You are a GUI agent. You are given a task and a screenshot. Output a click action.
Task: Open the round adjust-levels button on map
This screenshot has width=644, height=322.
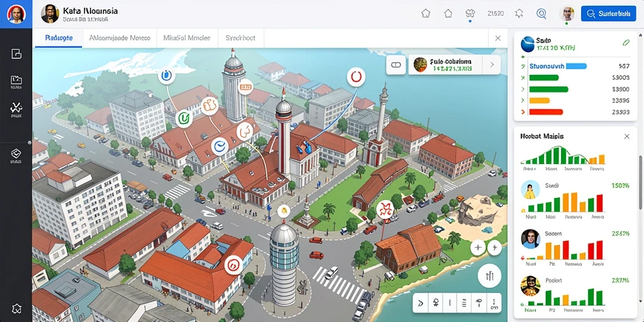[489, 275]
